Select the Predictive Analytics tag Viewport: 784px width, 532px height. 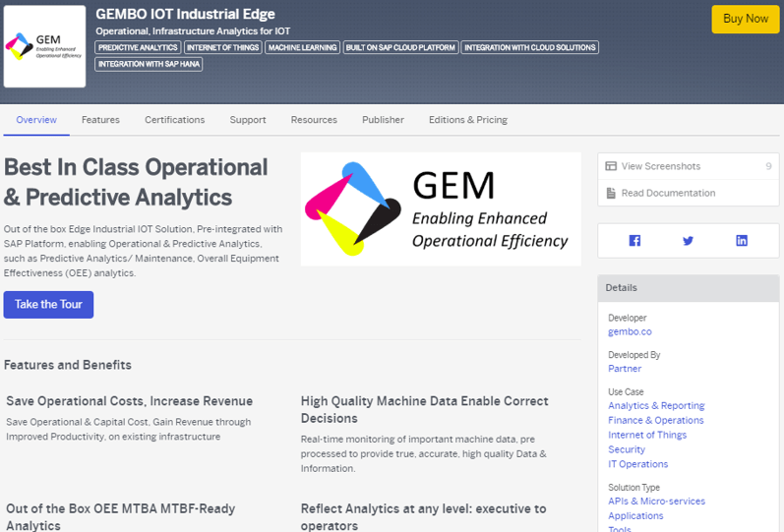coord(138,47)
